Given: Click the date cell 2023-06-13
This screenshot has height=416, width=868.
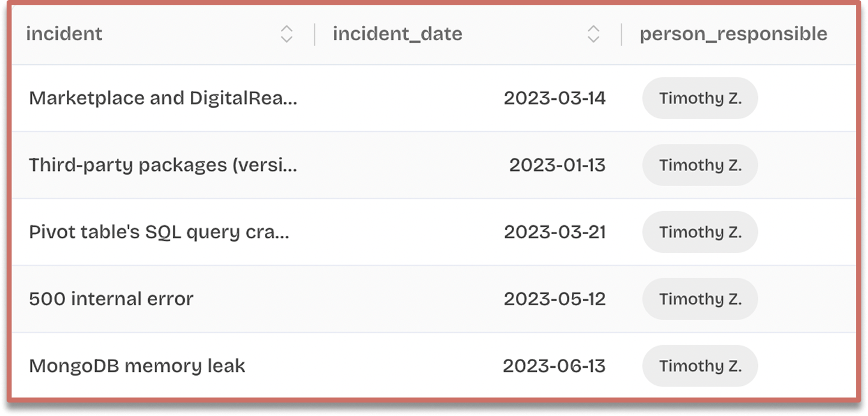Looking at the screenshot, I should (x=554, y=366).
